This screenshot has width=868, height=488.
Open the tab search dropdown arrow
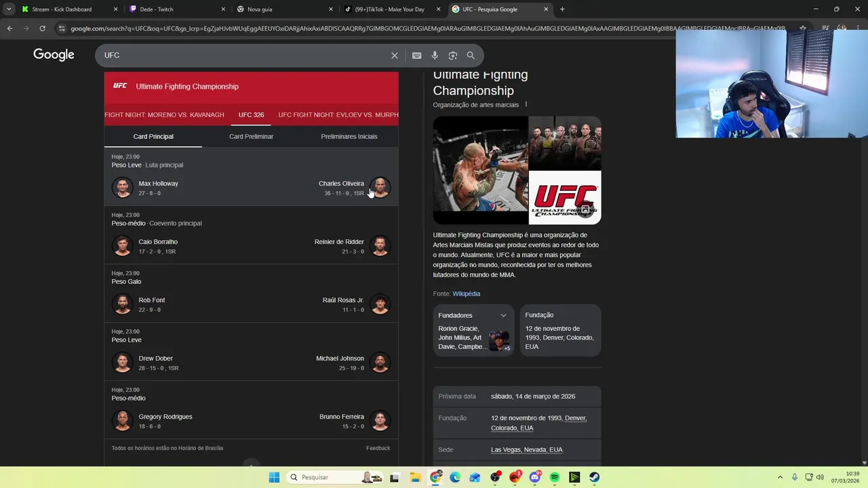click(x=9, y=9)
